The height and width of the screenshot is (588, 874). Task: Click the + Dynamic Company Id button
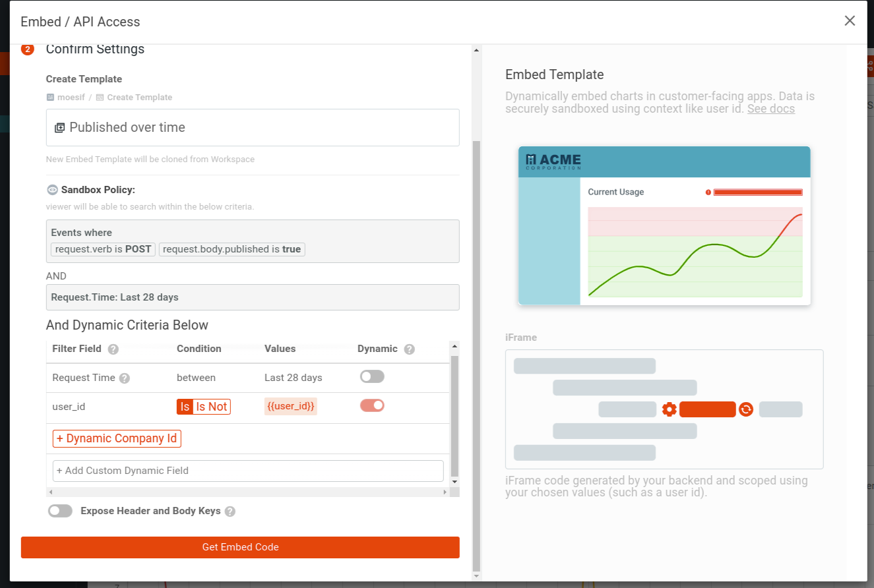point(116,438)
